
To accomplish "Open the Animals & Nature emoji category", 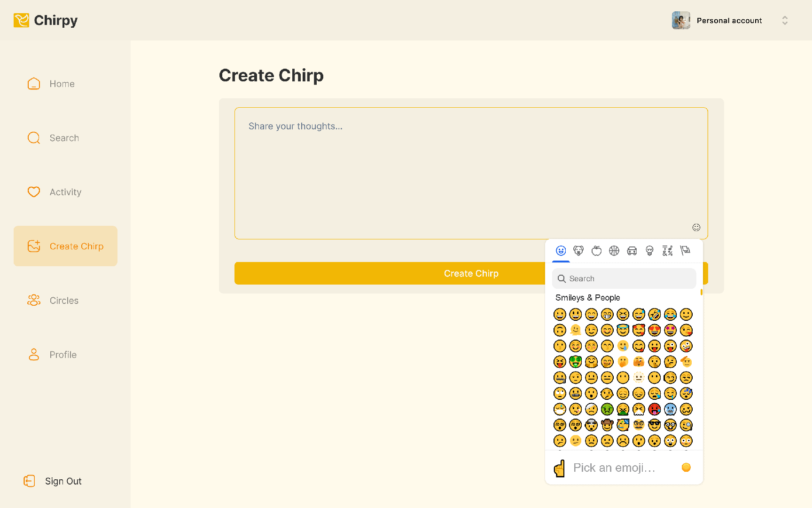I will [x=578, y=251].
